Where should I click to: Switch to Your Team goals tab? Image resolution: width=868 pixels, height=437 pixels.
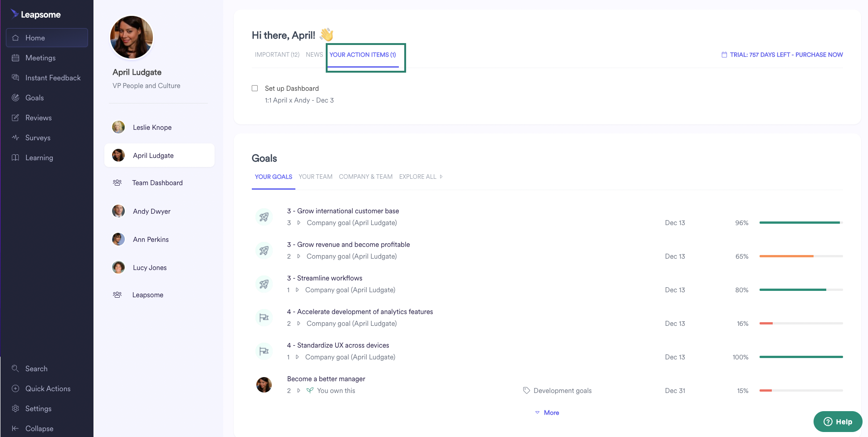click(315, 177)
